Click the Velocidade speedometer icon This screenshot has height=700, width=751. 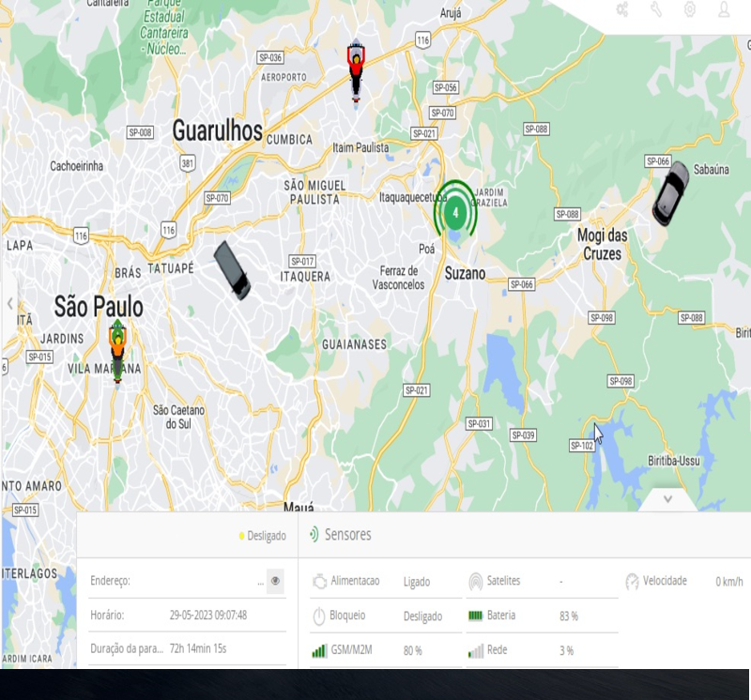pos(632,582)
